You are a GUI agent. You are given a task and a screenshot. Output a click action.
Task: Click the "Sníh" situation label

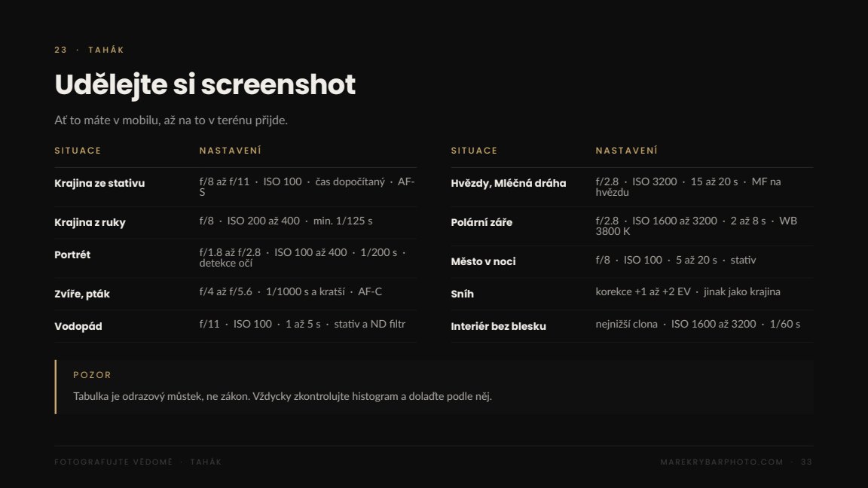tap(462, 294)
